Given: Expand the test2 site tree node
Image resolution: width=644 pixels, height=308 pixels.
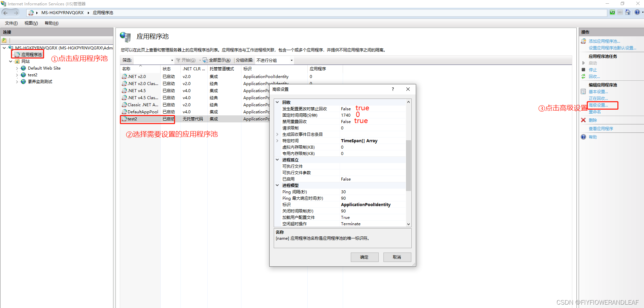Looking at the screenshot, I should pos(17,75).
